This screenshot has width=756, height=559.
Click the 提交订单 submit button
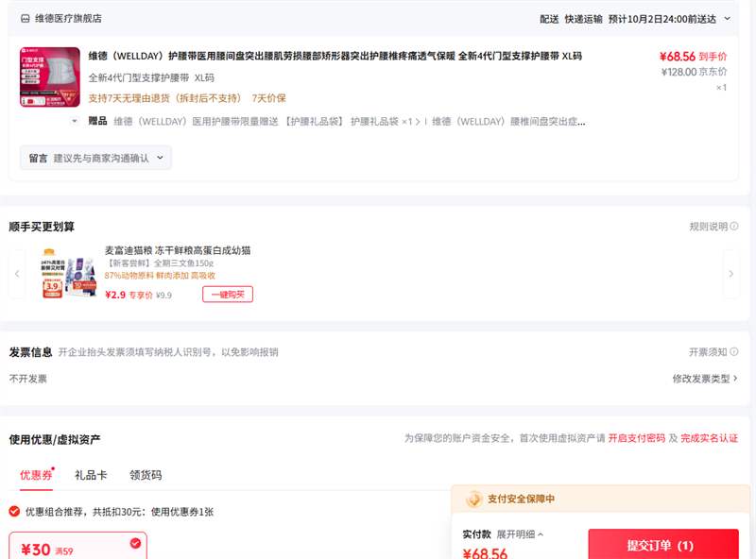click(662, 545)
